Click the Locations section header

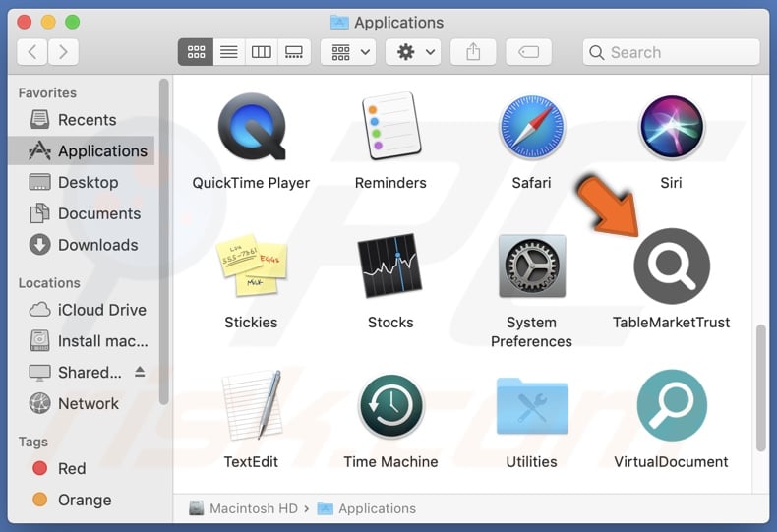[x=49, y=283]
